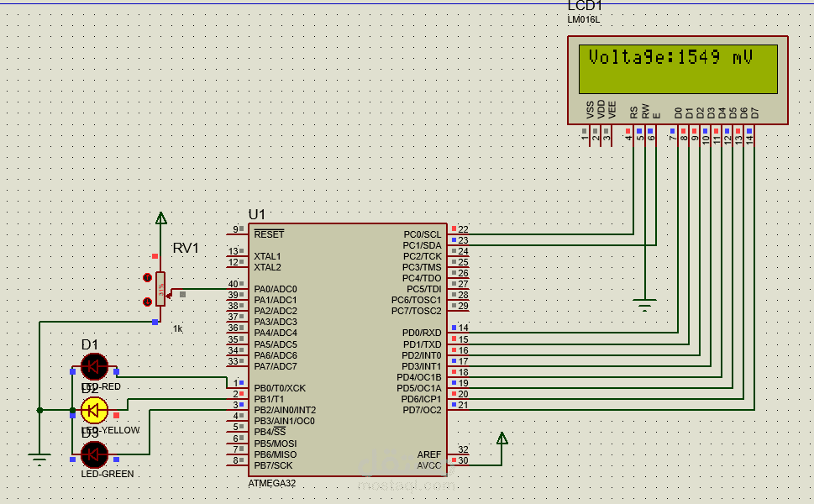
Task: Click the power terminal above RV1
Action: 161,218
